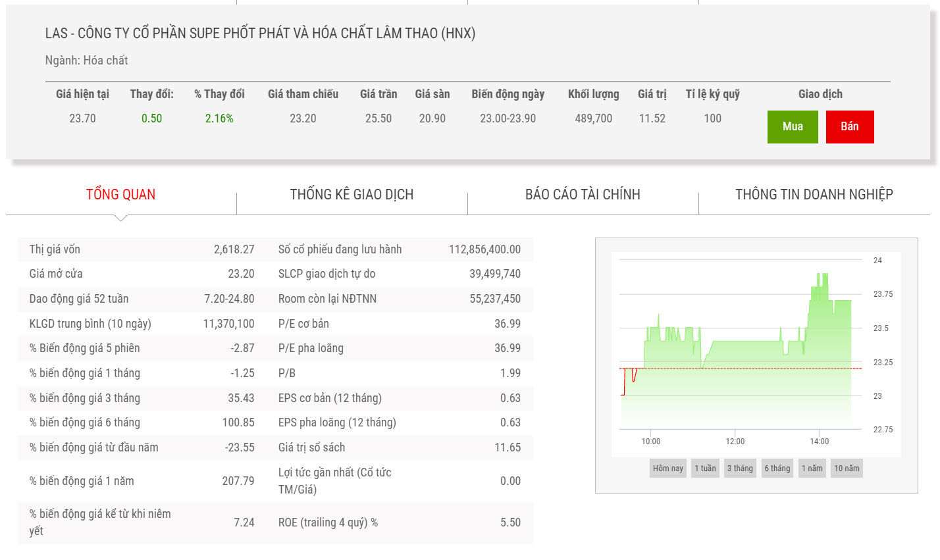This screenshot has height=560, width=940.
Task: Show the 1 tuần chart range
Action: tap(705, 469)
